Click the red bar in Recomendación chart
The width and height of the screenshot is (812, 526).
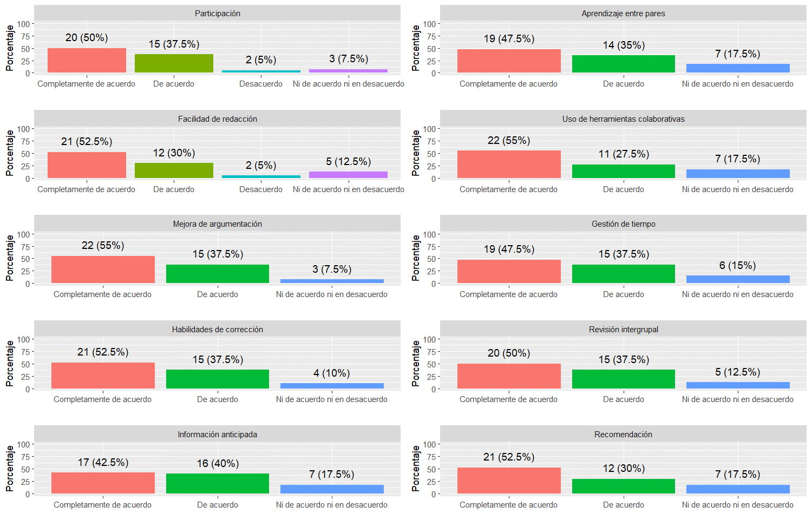tap(509, 481)
